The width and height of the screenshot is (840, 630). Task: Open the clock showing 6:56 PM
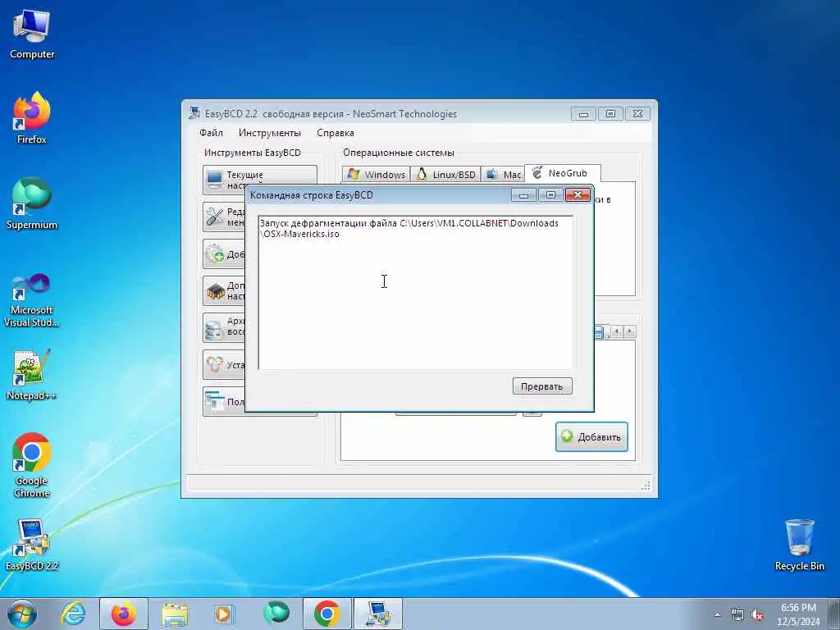[798, 614]
